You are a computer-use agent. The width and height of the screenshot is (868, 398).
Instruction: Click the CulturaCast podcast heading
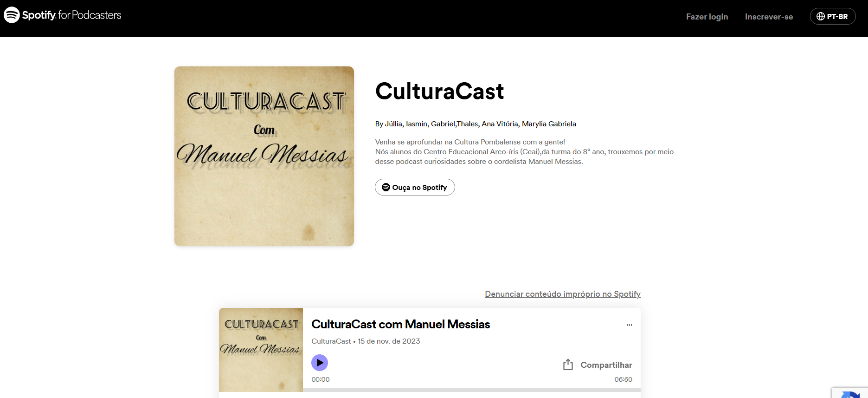point(439,91)
